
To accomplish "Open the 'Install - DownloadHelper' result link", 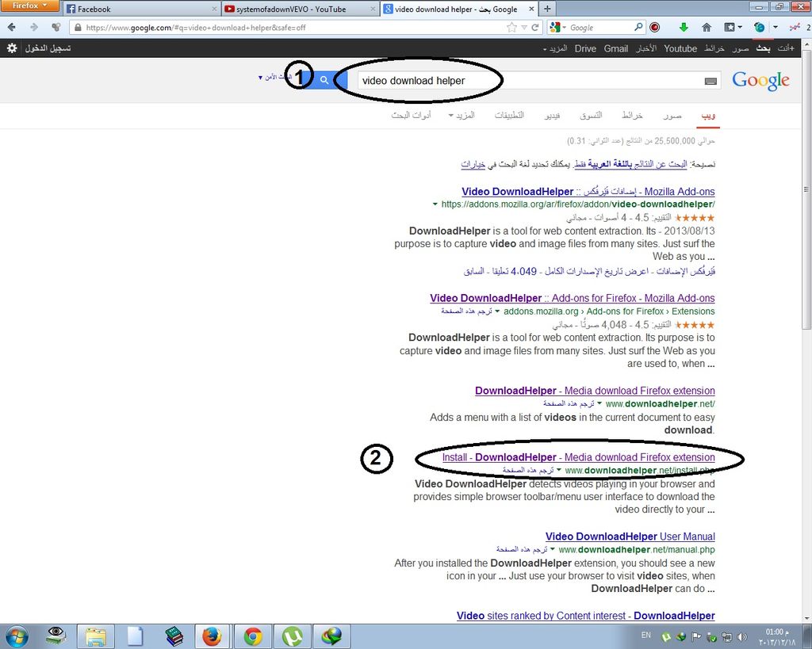I will pos(578,457).
